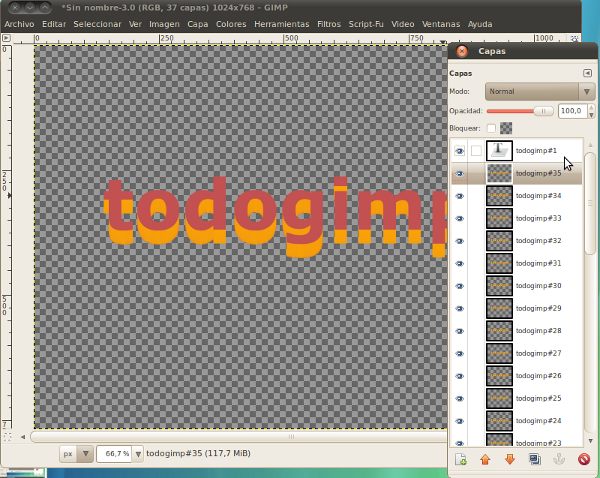The image size is (600, 478).
Task: Anchor the floating layer
Action: click(x=559, y=459)
